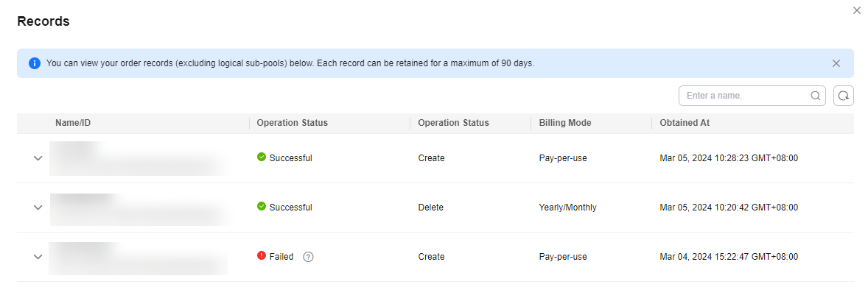
Task: Click the blue info icon in the banner
Action: 35,63
